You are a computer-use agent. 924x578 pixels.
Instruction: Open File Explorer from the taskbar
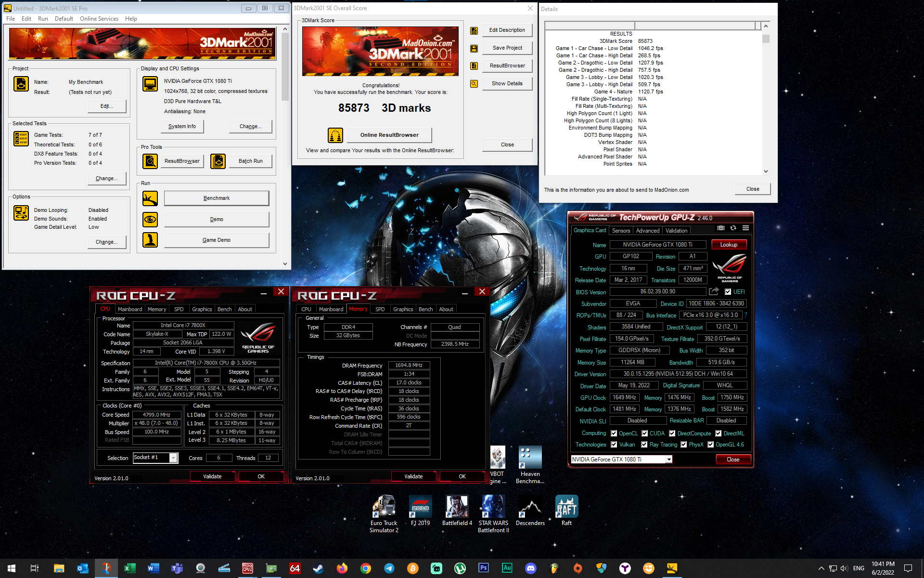point(59,568)
